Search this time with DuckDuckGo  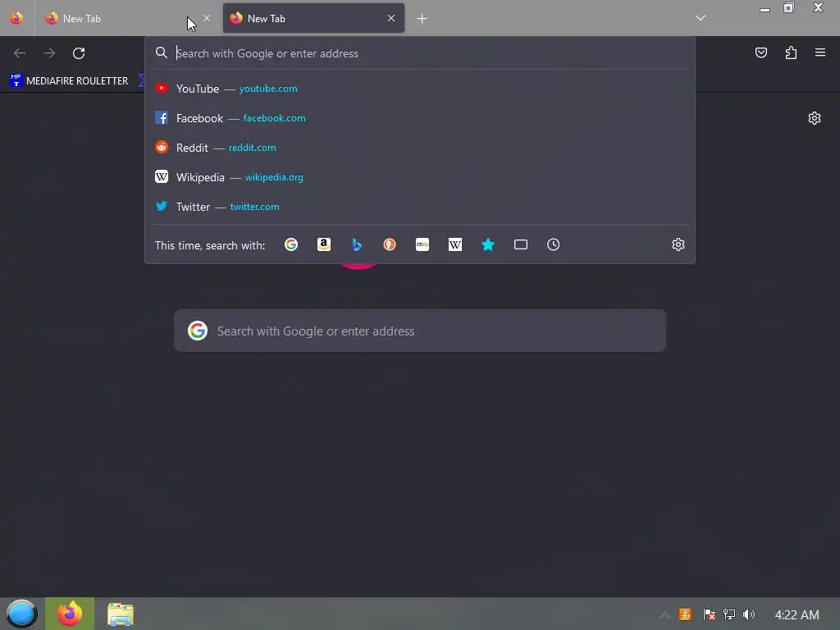coord(390,244)
